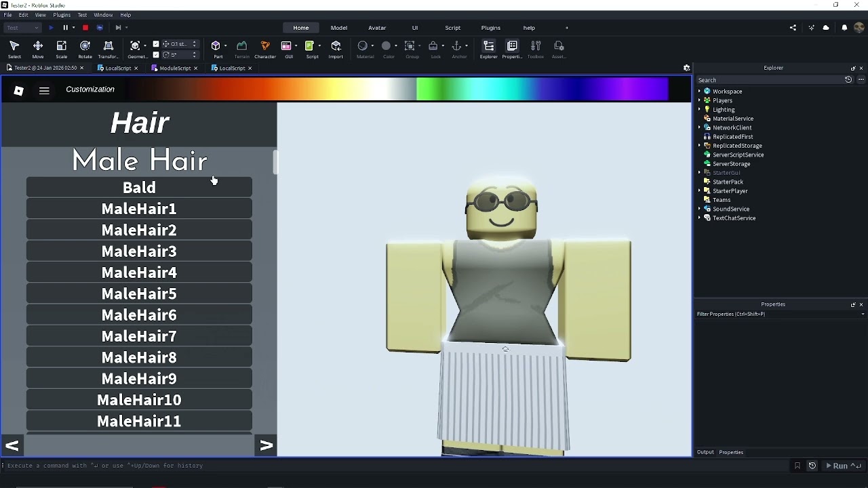Expand the Players tree node
Screen dimensions: 868x488
[699, 100]
